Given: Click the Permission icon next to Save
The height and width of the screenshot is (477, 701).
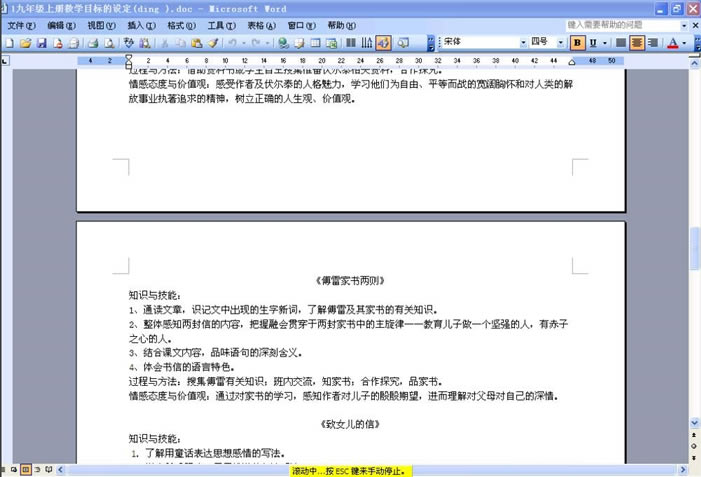Looking at the screenshot, I should pyautogui.click(x=58, y=43).
